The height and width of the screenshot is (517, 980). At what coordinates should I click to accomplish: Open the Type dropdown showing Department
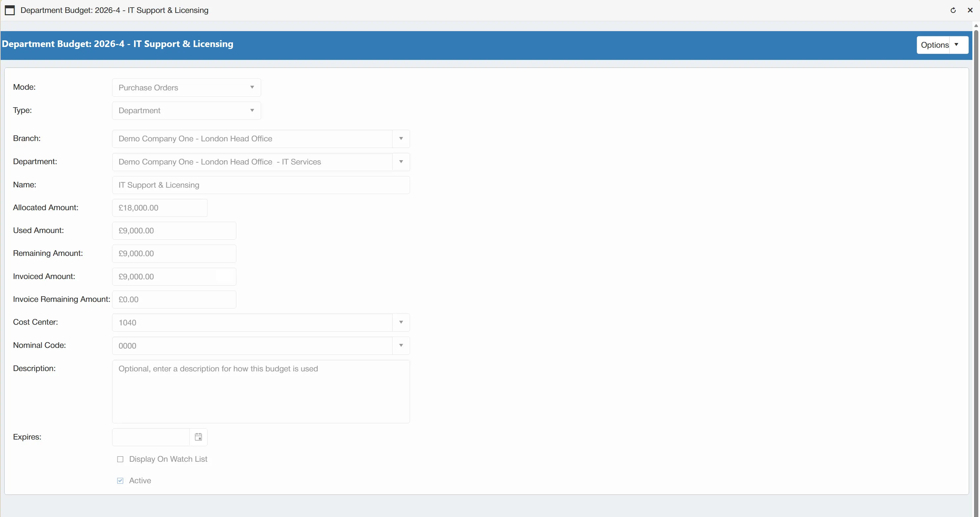point(186,110)
